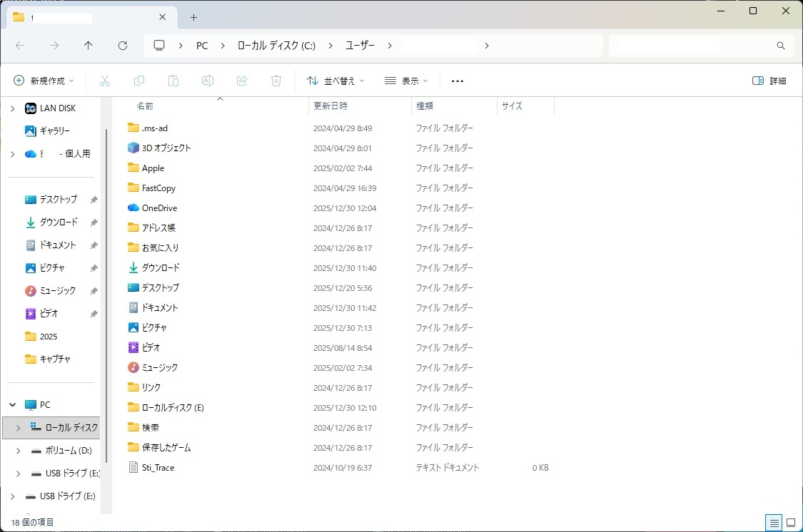The height and width of the screenshot is (532, 803).
Task: Collapse the PC tree node
Action: [x=12, y=405]
